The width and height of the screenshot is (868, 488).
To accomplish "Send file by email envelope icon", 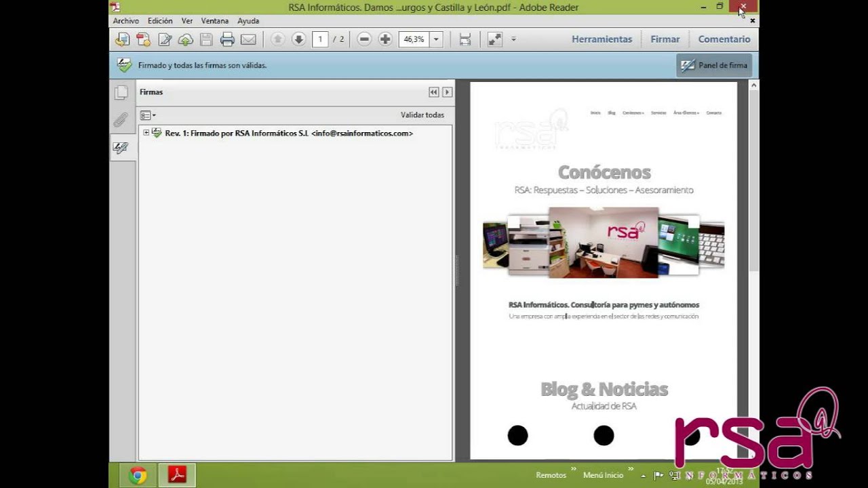I will pos(248,39).
